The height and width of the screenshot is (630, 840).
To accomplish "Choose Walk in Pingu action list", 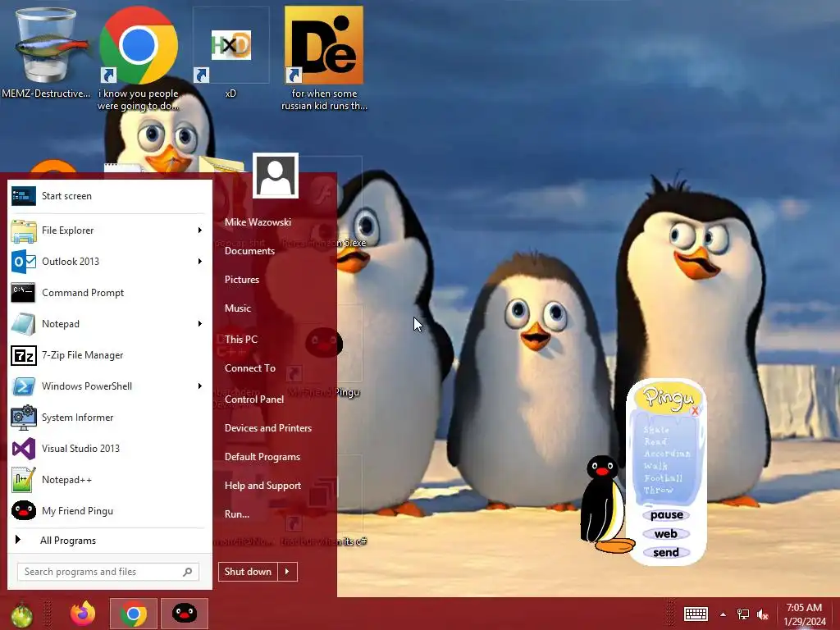I will [655, 466].
